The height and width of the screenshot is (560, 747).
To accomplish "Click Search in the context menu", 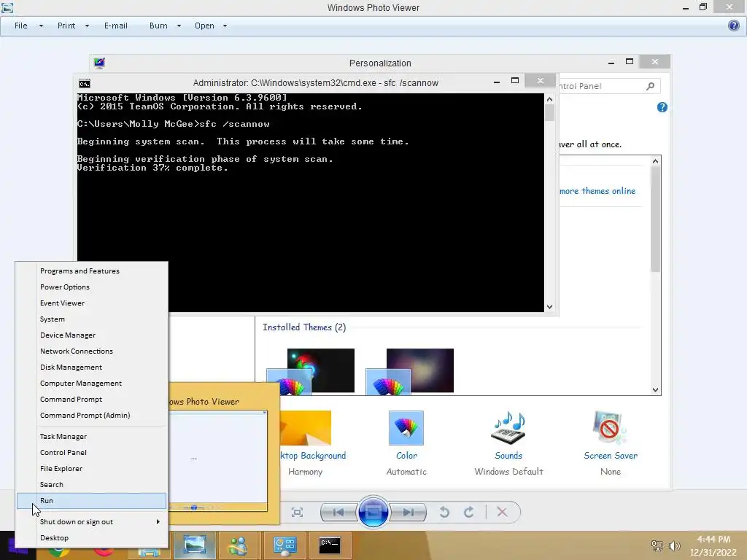I will pos(91,485).
